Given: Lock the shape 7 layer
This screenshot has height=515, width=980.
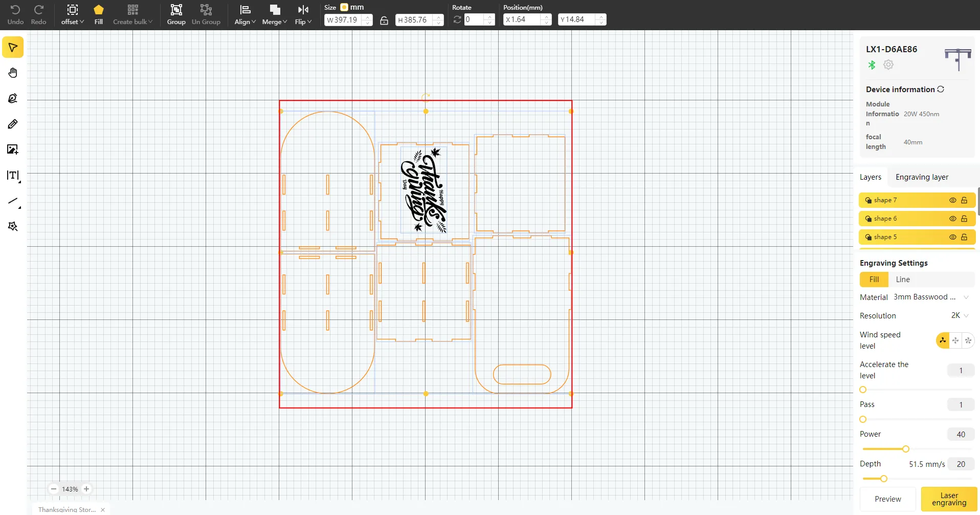Looking at the screenshot, I should [964, 200].
